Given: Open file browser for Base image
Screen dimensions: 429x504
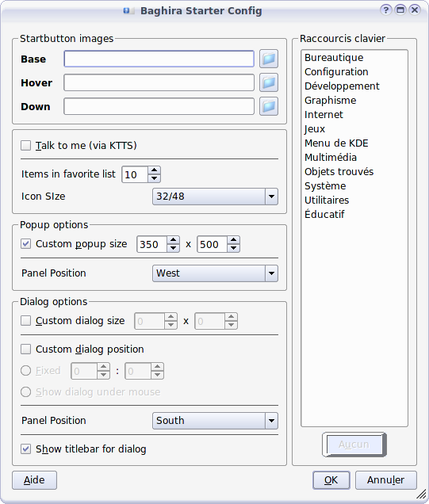Looking at the screenshot, I should [269, 59].
